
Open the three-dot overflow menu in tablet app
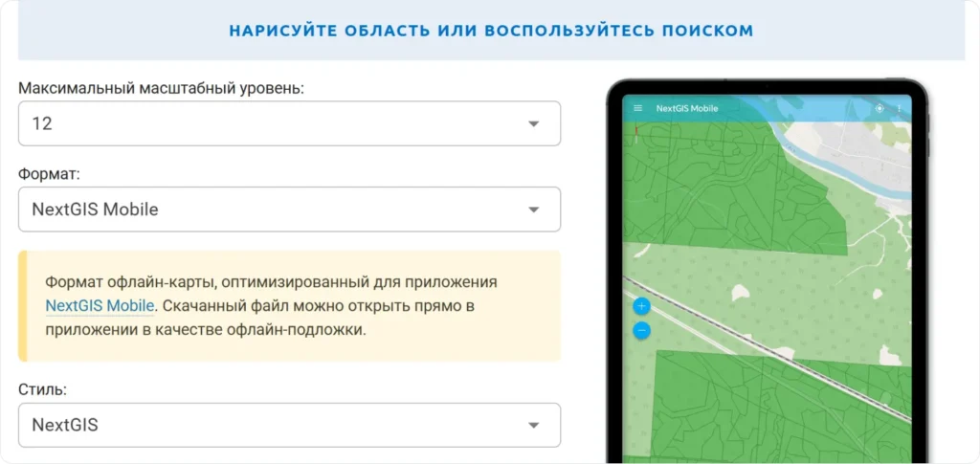point(899,108)
